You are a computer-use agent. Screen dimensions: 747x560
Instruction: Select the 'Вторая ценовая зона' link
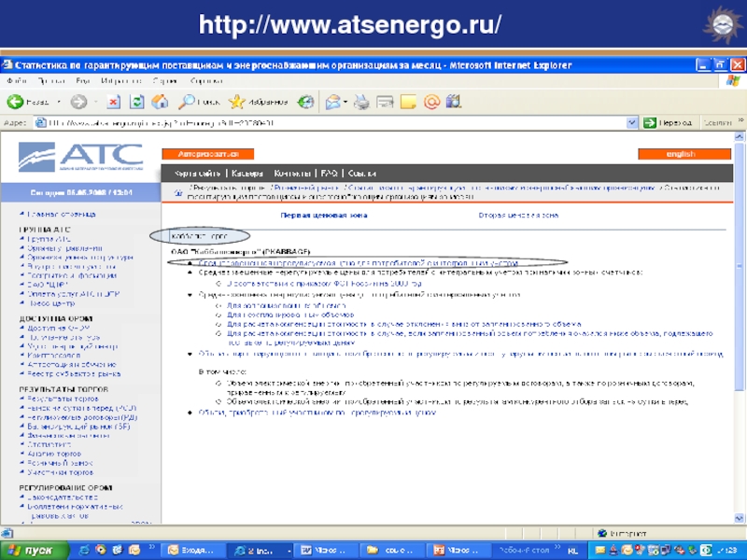pos(518,215)
